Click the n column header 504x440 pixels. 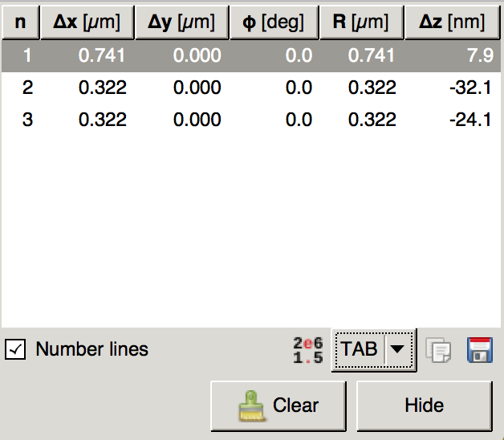coord(21,22)
